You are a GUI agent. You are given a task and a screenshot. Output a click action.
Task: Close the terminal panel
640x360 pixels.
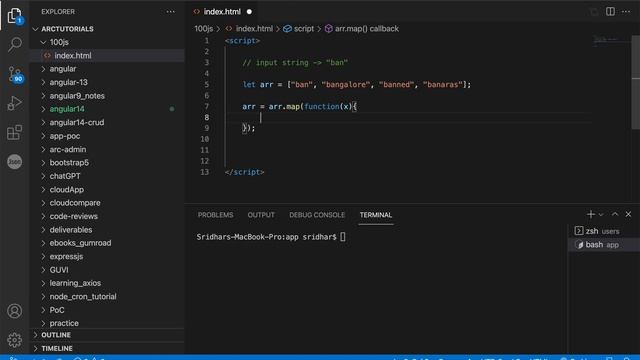628,214
